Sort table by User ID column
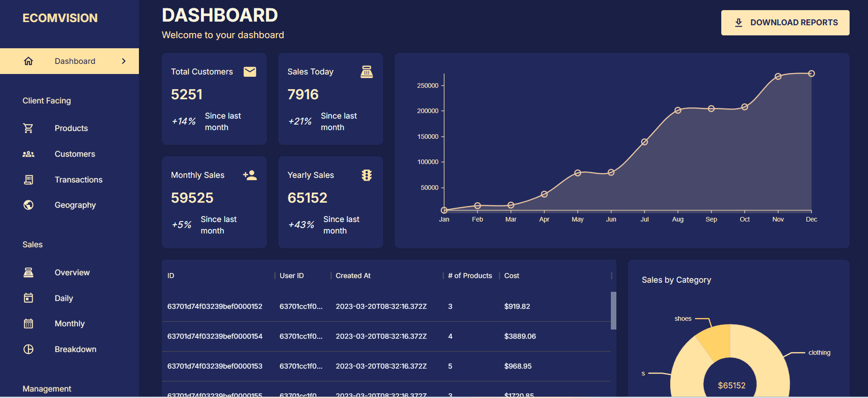 click(302, 276)
